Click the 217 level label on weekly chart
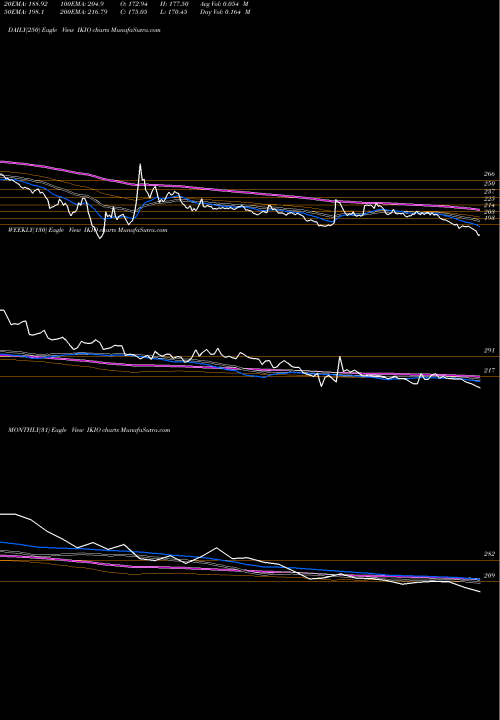Image resolution: width=500 pixels, height=720 pixels. click(489, 370)
